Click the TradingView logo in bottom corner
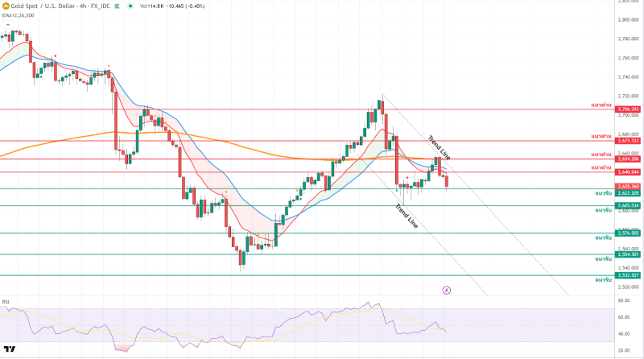 10,349
